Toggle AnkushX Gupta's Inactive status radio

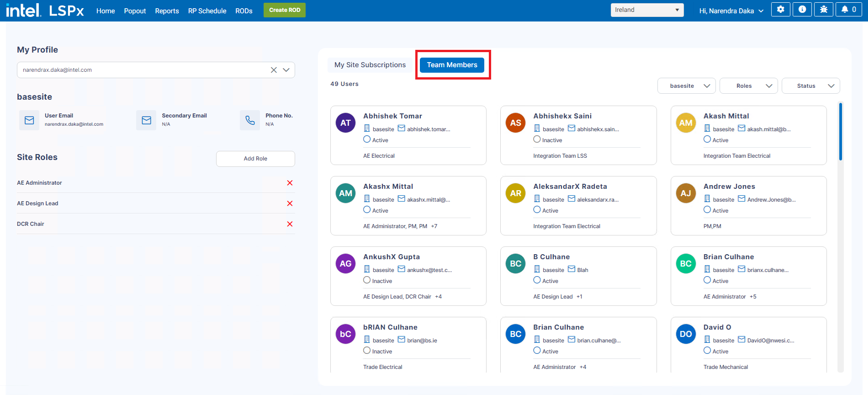[367, 280]
